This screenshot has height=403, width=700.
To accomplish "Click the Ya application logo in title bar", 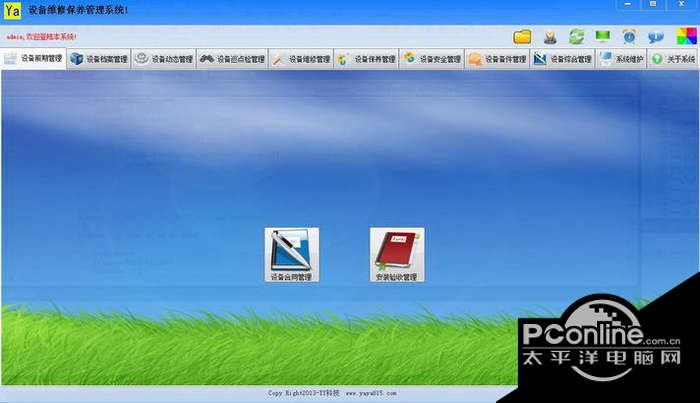I will [12, 10].
